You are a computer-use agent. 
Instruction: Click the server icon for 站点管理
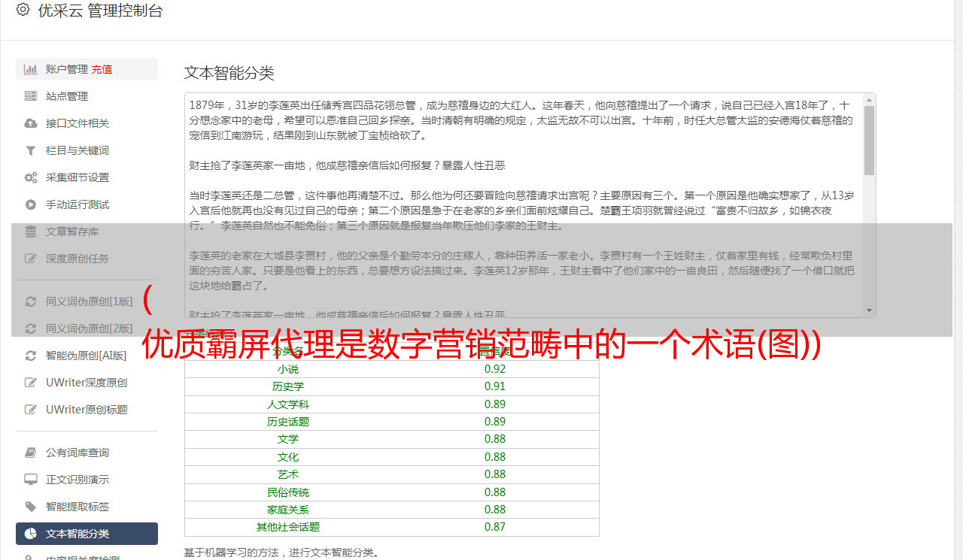click(x=31, y=96)
